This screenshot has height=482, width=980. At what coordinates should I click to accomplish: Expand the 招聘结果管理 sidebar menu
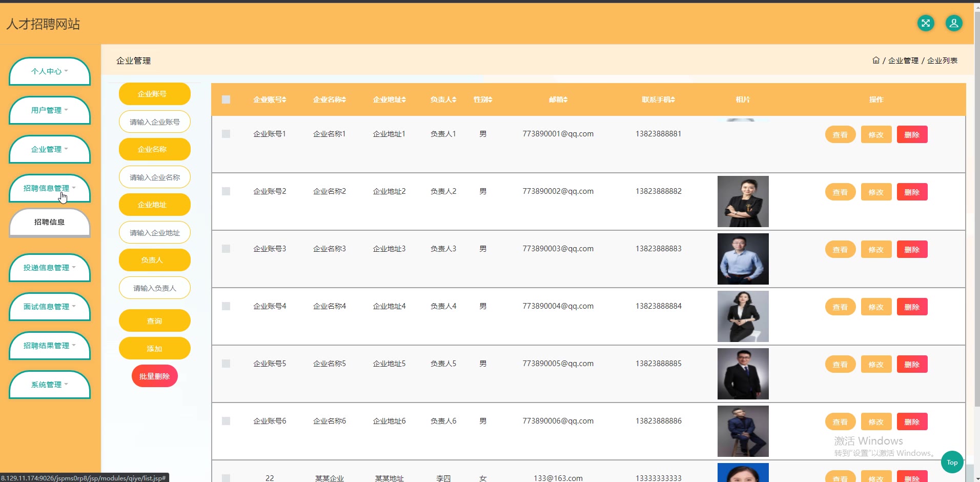[x=50, y=346]
